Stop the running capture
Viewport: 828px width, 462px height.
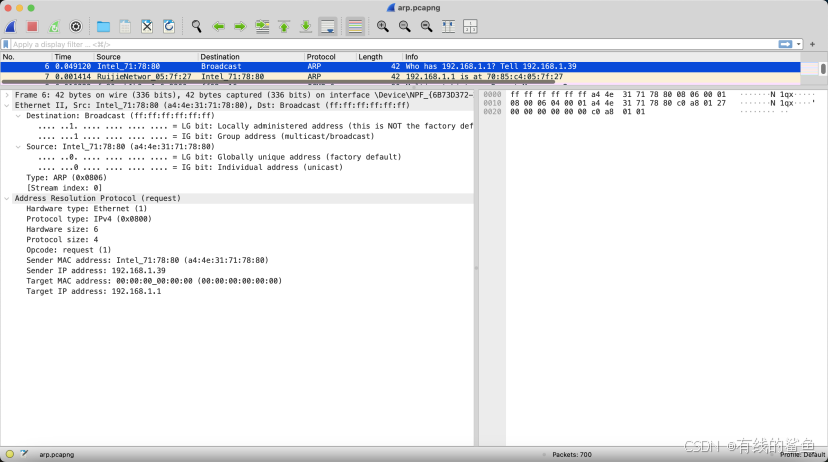pos(32,26)
